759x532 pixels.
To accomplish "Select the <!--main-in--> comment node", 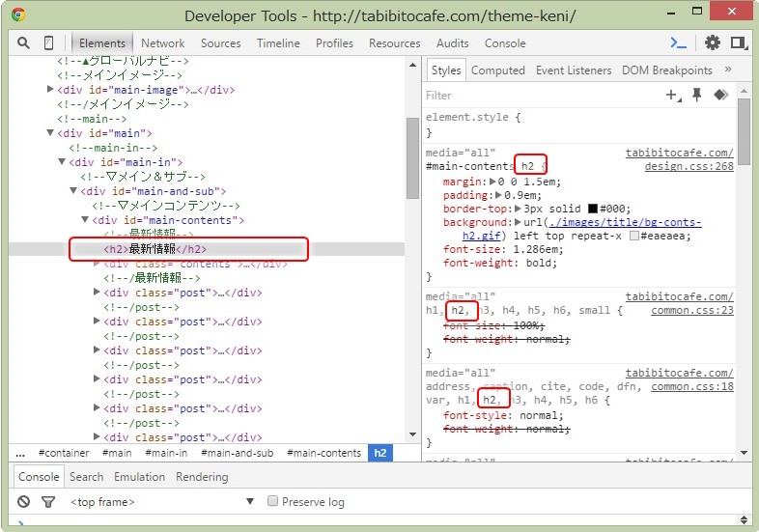I will click(x=113, y=148).
